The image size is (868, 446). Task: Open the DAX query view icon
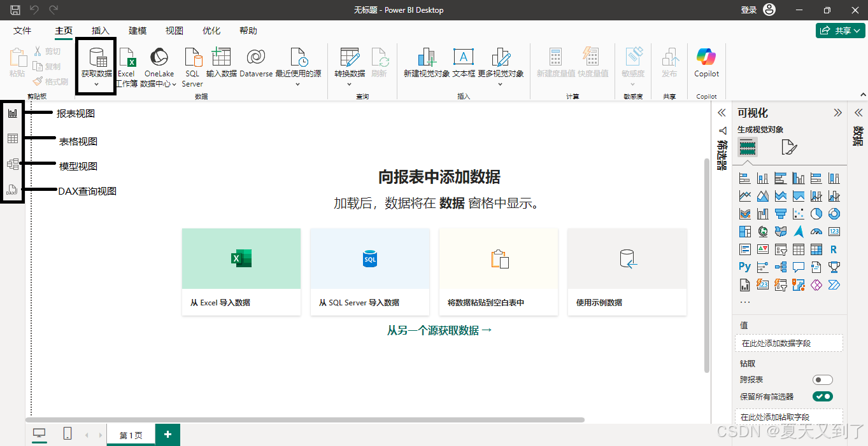pyautogui.click(x=12, y=190)
